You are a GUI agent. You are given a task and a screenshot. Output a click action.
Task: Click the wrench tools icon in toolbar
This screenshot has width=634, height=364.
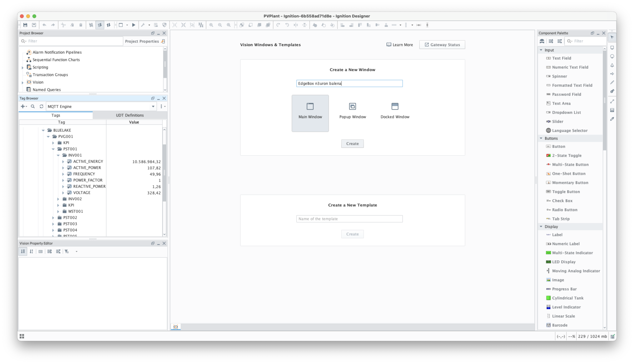click(x=143, y=25)
